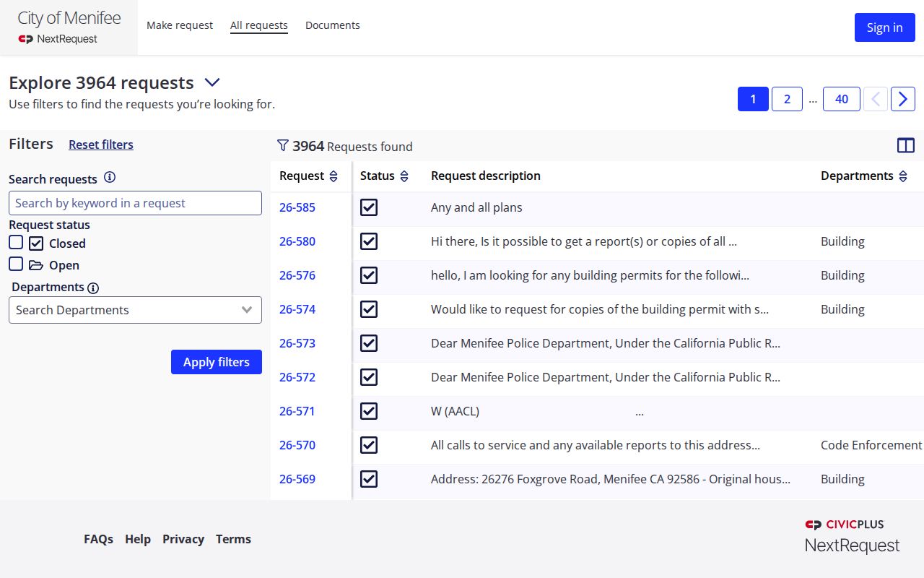The image size is (924, 578).
Task: Click closed status icon for 26-572
Action: 369,377
